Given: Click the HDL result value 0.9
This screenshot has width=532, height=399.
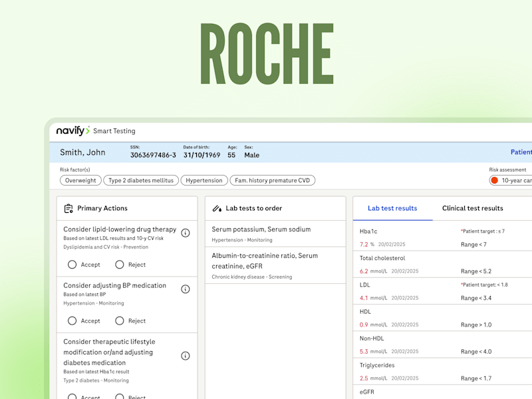Looking at the screenshot, I should 364,325.
